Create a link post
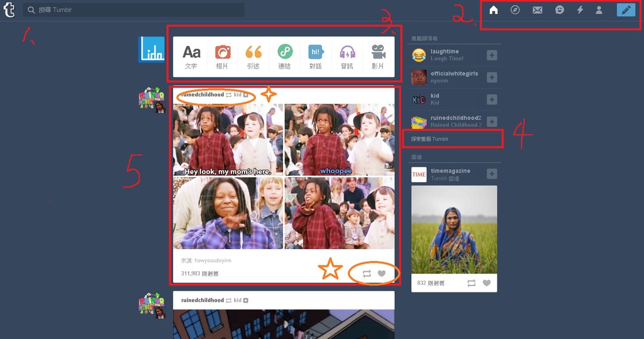The height and width of the screenshot is (339, 644). (x=285, y=57)
